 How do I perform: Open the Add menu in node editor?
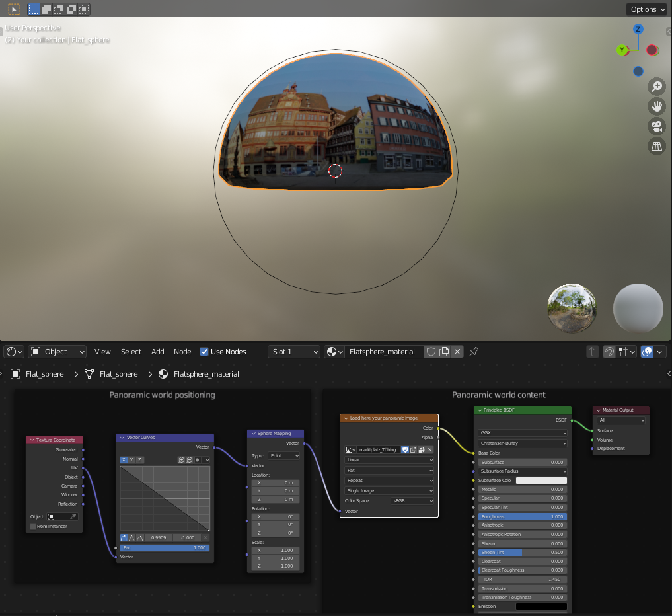157,352
